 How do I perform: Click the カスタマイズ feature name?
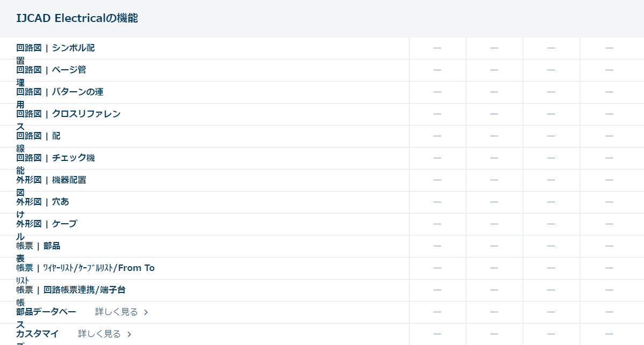(x=37, y=334)
